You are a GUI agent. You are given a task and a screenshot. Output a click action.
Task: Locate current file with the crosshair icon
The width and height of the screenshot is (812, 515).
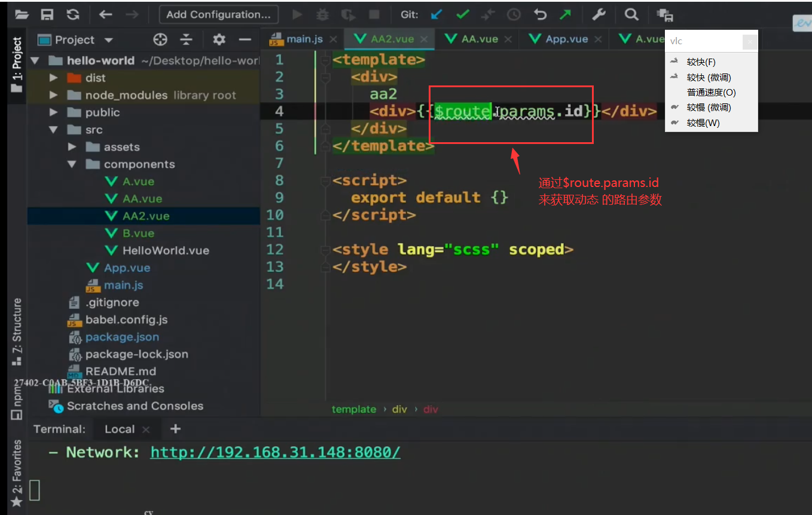(160, 40)
